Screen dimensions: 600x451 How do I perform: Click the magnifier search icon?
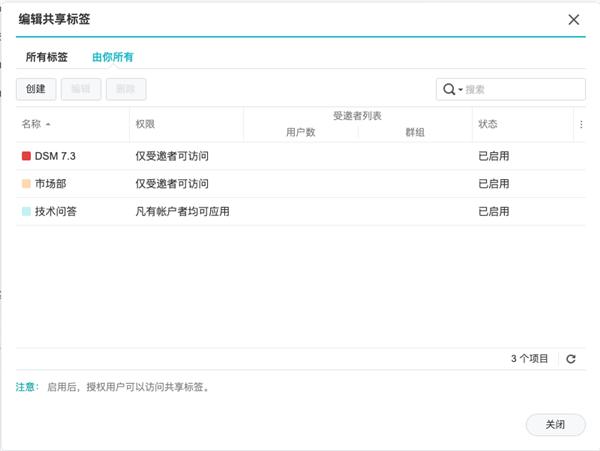pyautogui.click(x=449, y=89)
